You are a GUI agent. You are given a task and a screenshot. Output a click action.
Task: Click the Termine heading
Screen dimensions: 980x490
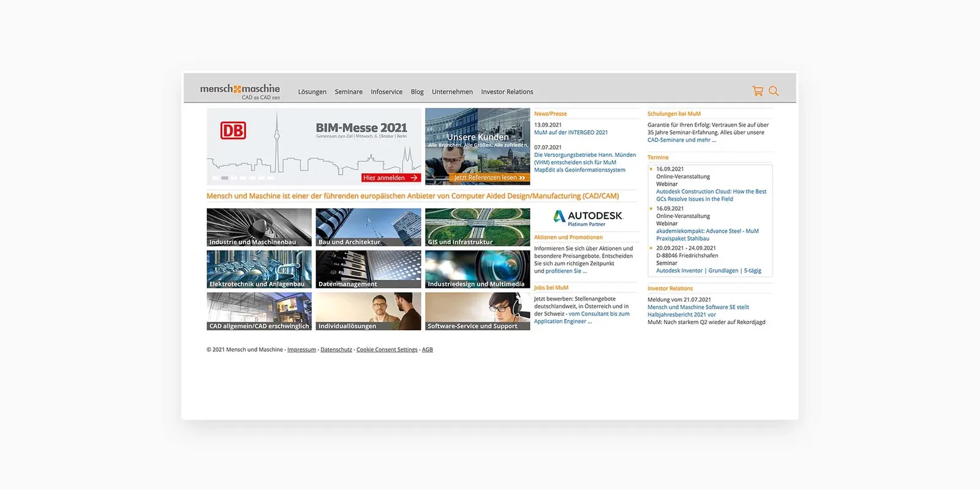click(x=658, y=157)
